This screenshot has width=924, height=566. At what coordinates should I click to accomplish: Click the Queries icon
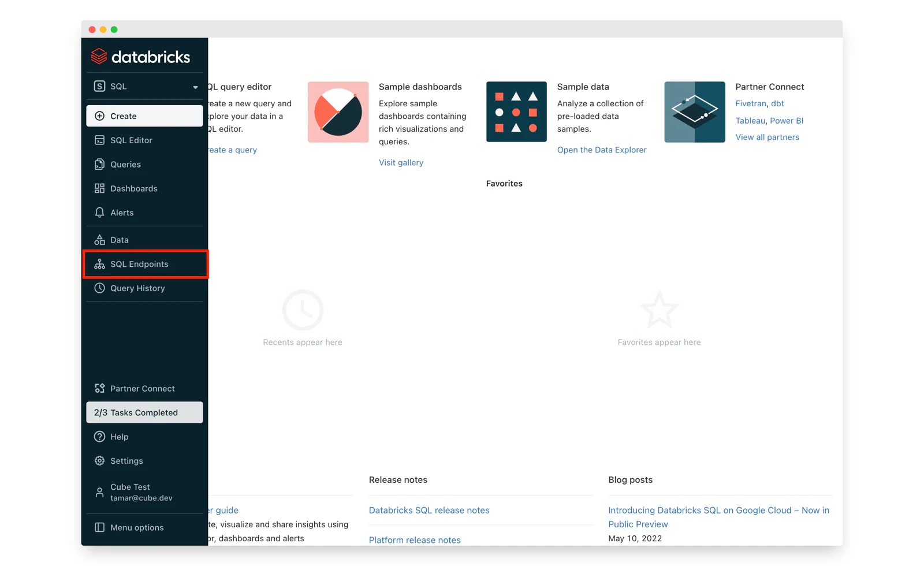pos(99,165)
